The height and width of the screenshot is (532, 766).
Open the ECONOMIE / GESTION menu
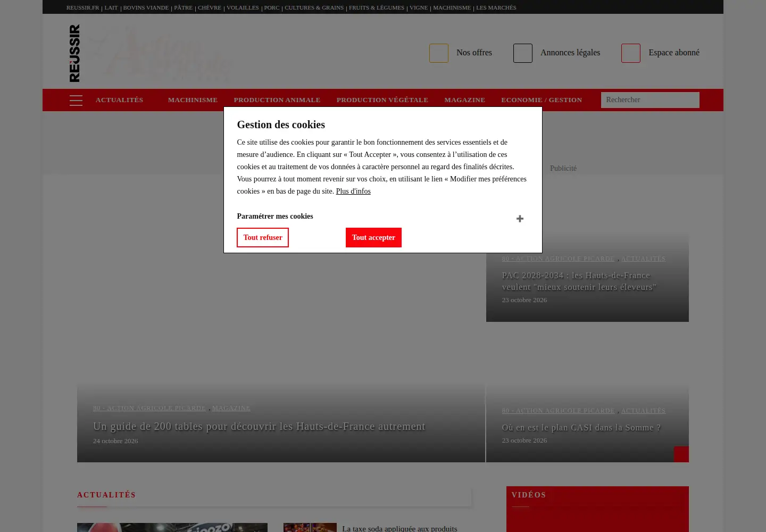coord(542,100)
